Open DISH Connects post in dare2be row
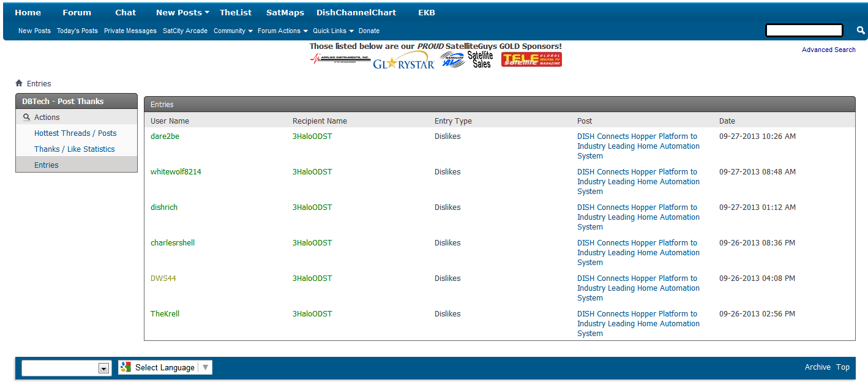The width and height of the screenshot is (868, 385). 638,146
